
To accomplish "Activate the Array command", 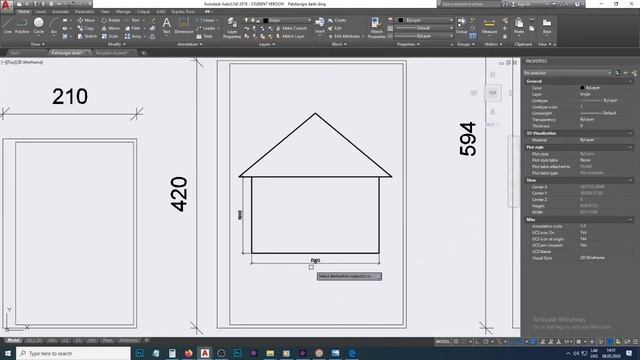I will (133, 36).
